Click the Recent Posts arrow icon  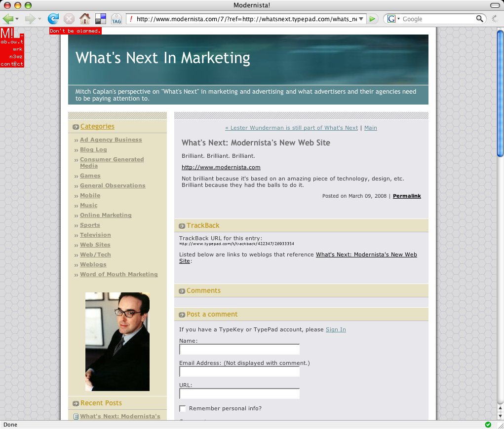tap(76, 404)
